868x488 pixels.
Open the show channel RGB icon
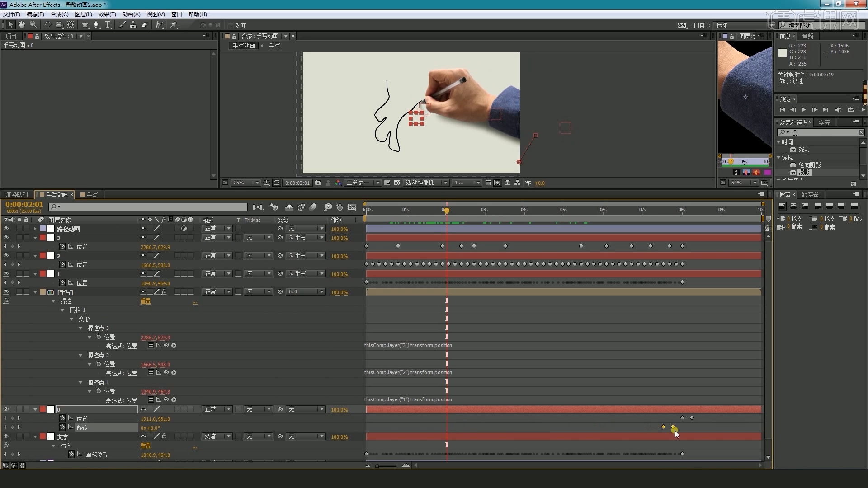[338, 183]
